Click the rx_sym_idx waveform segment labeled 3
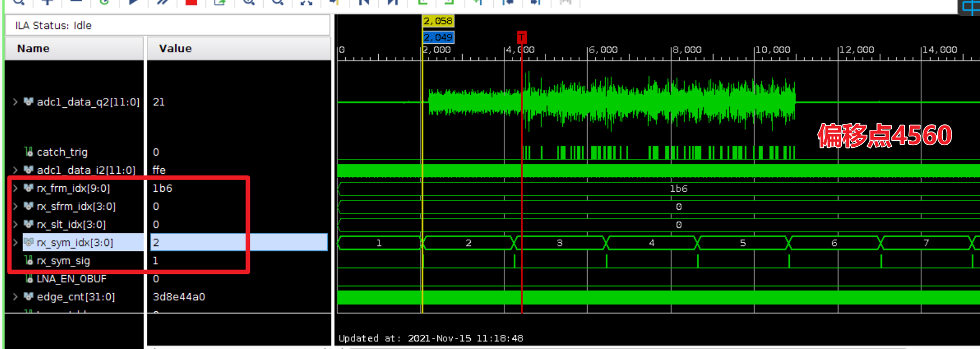The height and width of the screenshot is (349, 980). pos(560,243)
